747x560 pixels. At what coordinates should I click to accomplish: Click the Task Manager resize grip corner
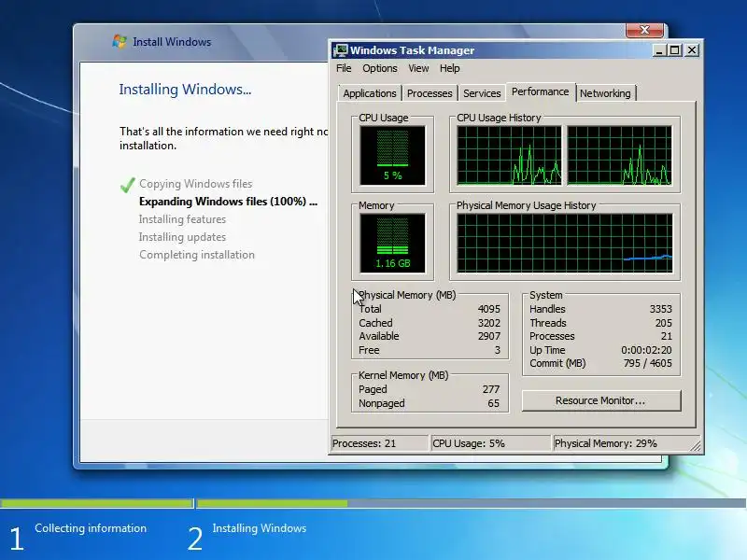click(x=696, y=446)
